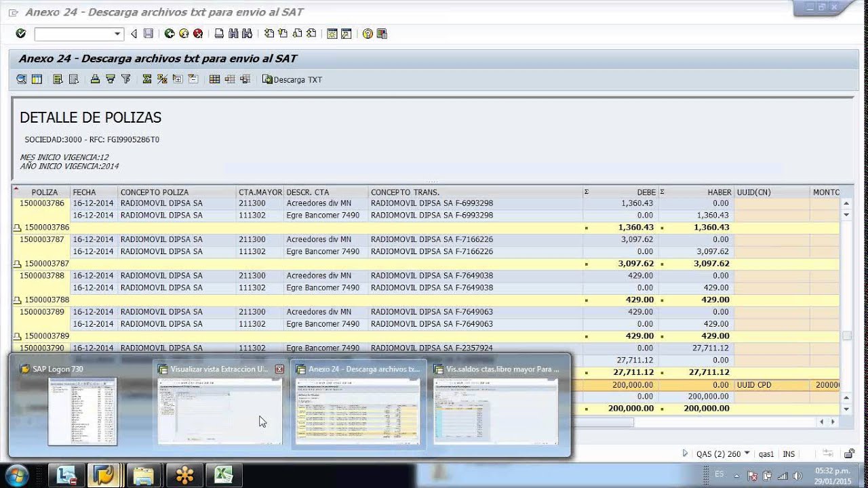Collapse the subtotal row for 1500003789
Viewport: 868px width, 488px height.
(x=18, y=336)
